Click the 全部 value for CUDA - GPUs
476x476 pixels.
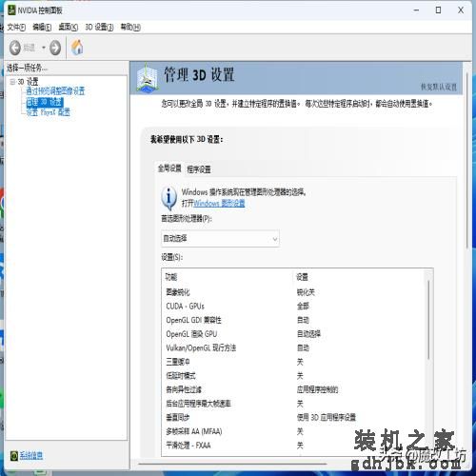pos(303,307)
